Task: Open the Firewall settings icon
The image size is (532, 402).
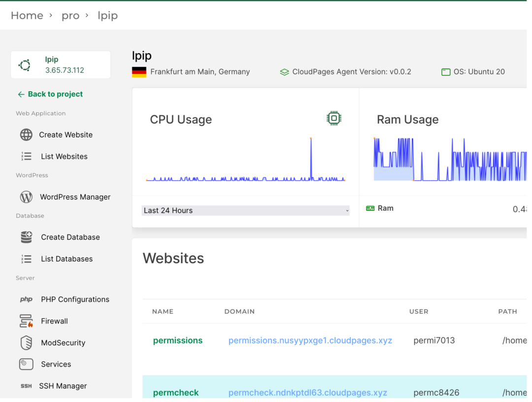Action: 26,321
